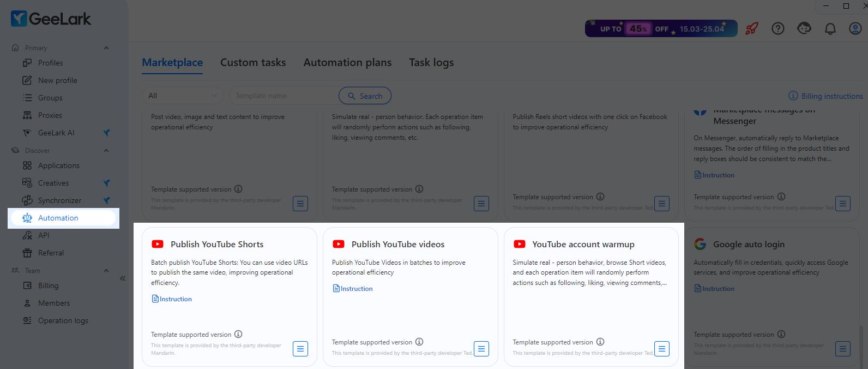The height and width of the screenshot is (369, 868).
Task: Switch to the Automation plans tab
Action: 347,62
